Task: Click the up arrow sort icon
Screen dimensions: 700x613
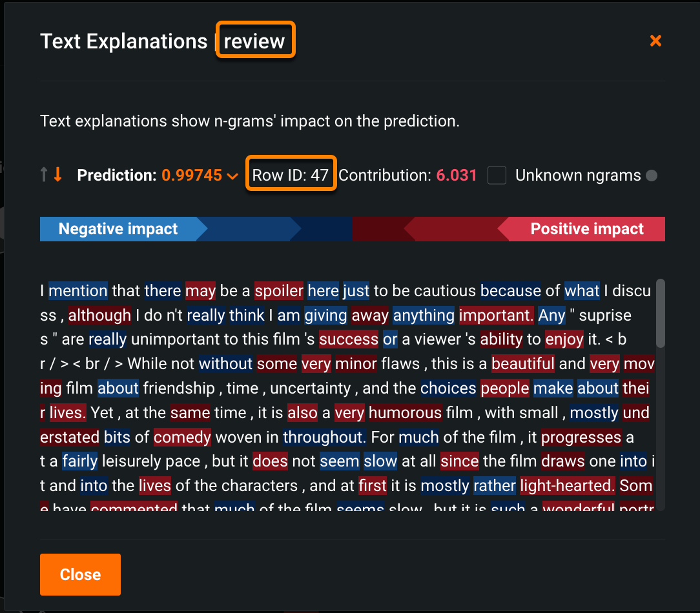Action: 44,174
